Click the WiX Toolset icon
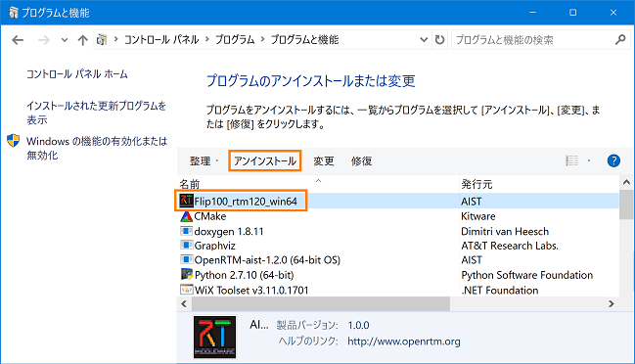This screenshot has width=635, height=364. (x=186, y=290)
